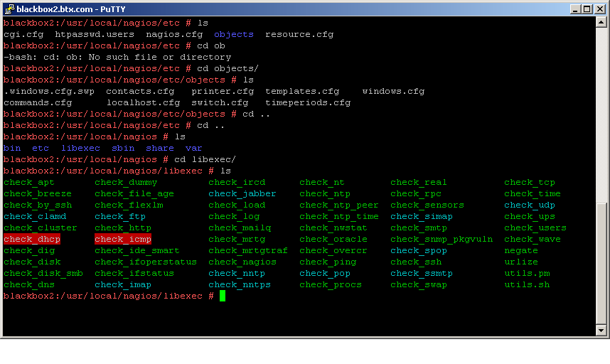Click the text 'check_jabber'
The width and height of the screenshot is (610, 364).
pos(242,193)
